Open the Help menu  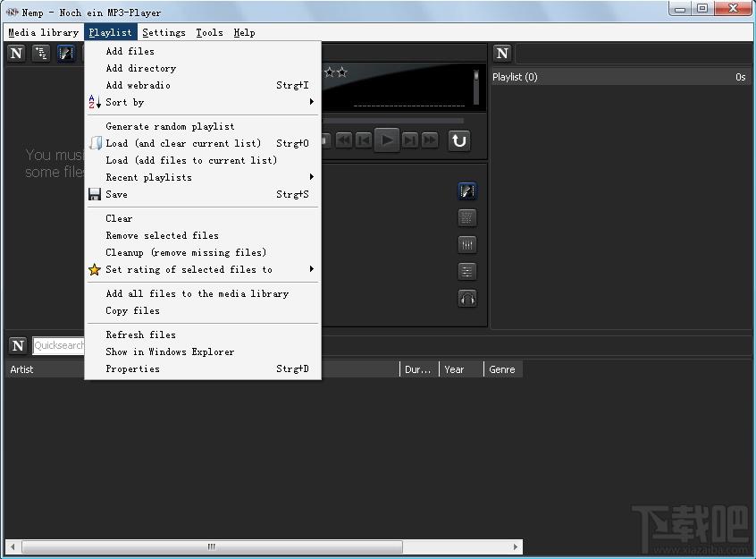coord(245,32)
